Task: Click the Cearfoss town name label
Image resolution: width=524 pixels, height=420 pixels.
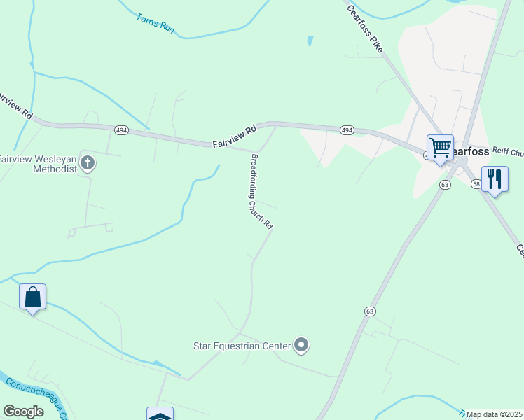Action: click(471, 151)
